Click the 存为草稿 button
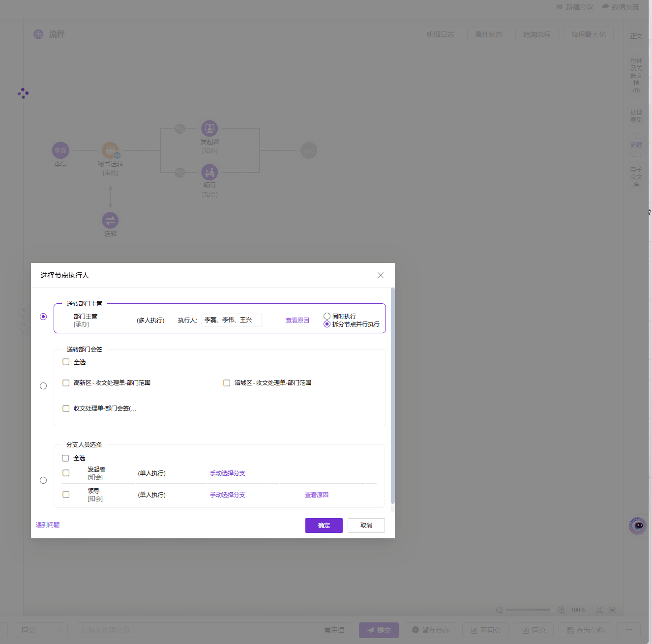The image size is (652, 644). pyautogui.click(x=585, y=630)
